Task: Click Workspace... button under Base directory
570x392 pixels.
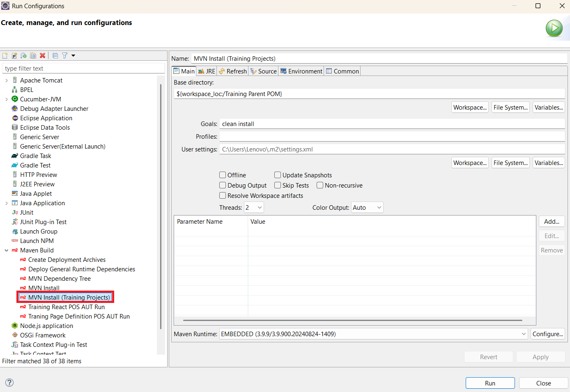Action: (x=470, y=108)
